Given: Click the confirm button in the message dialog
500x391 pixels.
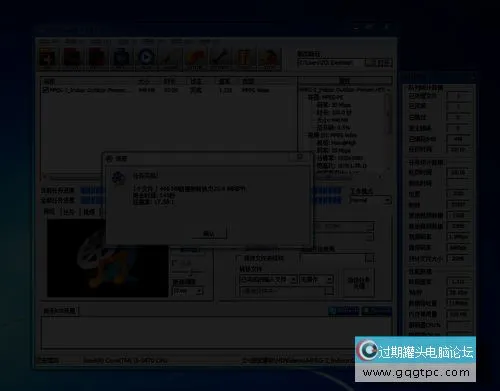Looking at the screenshot, I should (x=209, y=234).
